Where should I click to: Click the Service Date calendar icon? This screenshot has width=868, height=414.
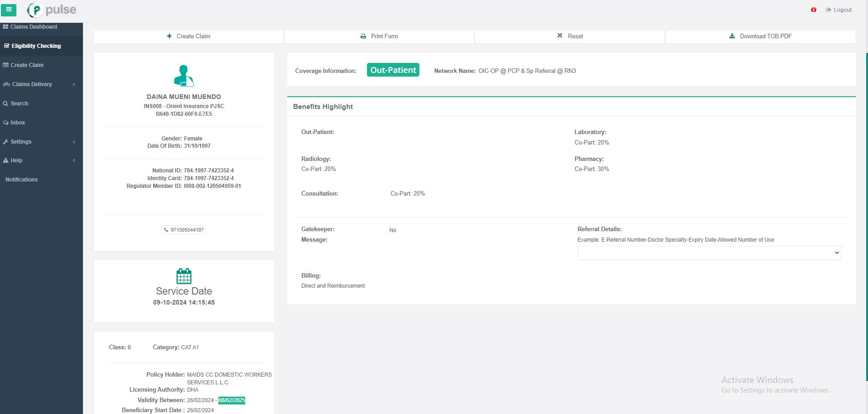click(x=184, y=276)
